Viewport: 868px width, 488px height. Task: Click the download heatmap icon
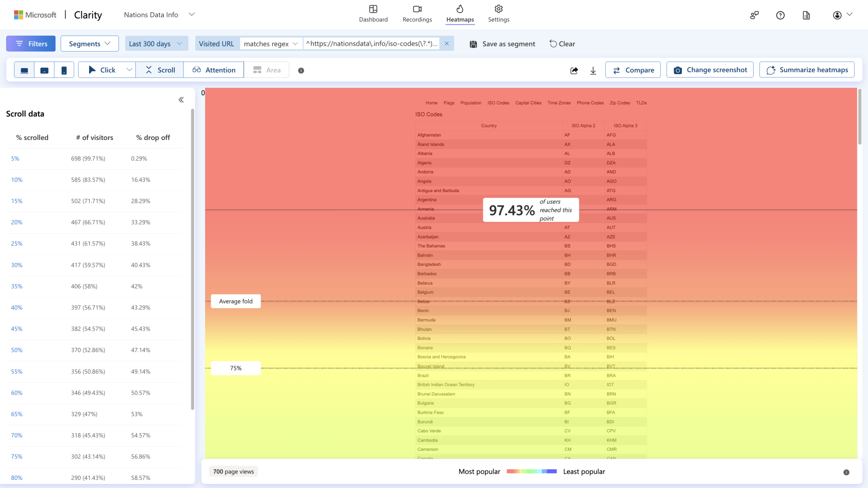[593, 70]
